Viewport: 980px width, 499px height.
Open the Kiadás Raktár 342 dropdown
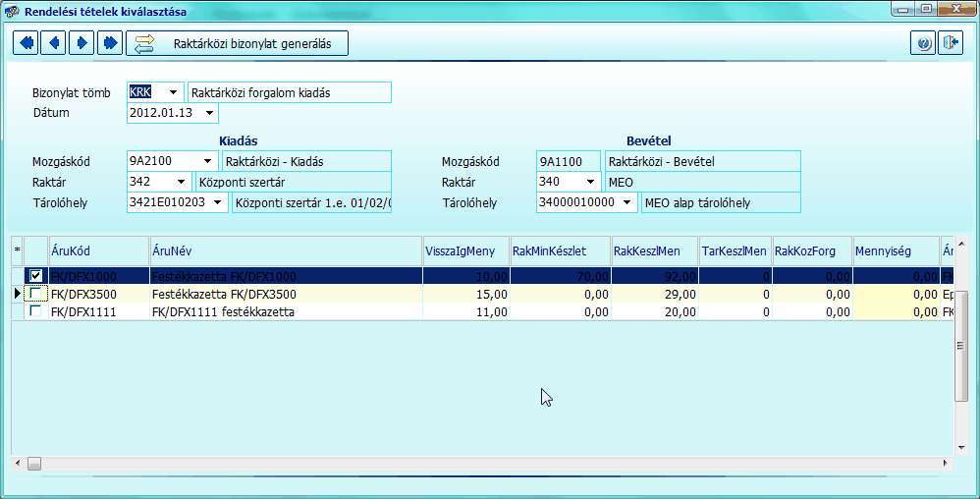(182, 182)
